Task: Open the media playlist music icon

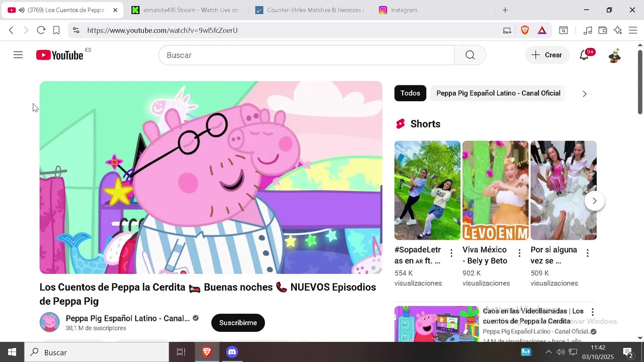Action: pyautogui.click(x=588, y=30)
